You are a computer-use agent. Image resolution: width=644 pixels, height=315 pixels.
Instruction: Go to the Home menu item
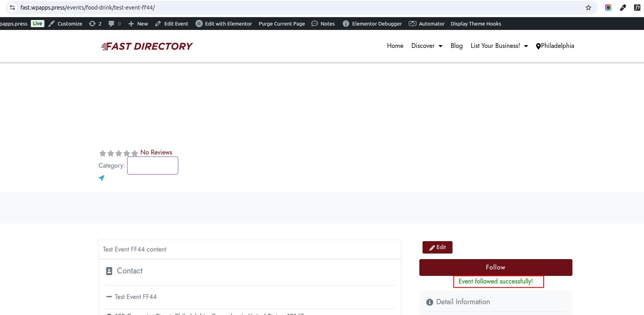click(395, 46)
